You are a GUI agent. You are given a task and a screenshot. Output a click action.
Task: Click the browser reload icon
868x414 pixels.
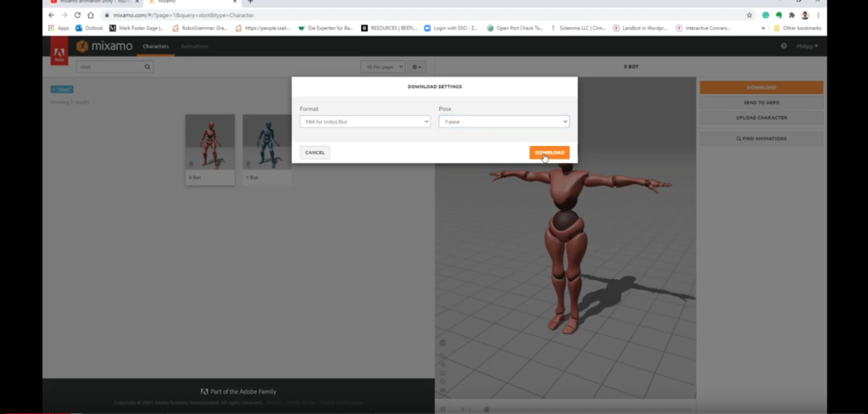[x=78, y=15]
